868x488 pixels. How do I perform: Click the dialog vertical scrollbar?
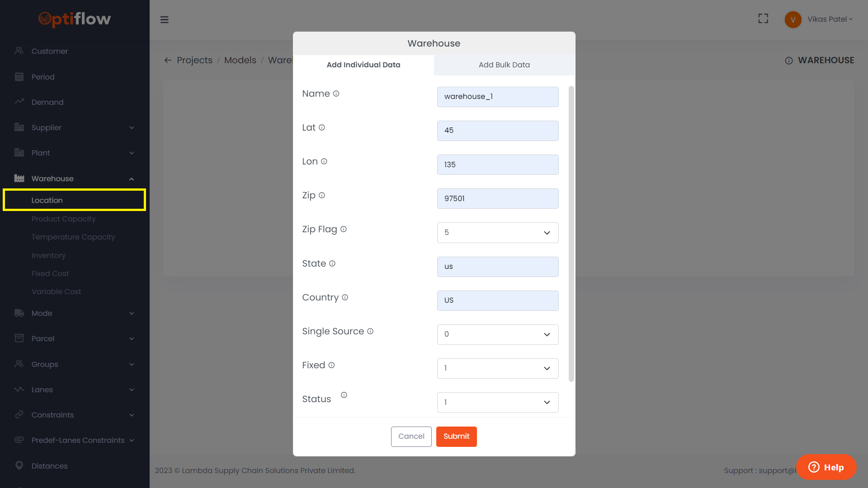[571, 233]
